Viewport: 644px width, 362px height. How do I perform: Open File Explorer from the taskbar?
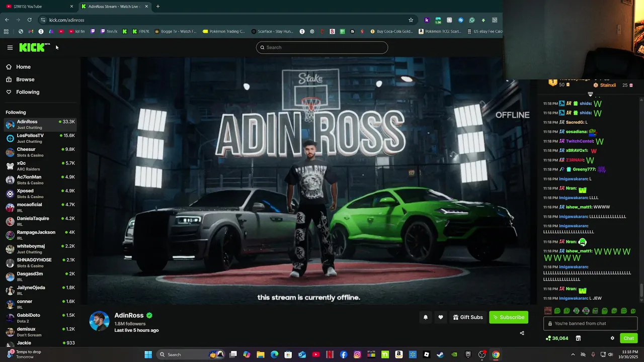pyautogui.click(x=261, y=354)
